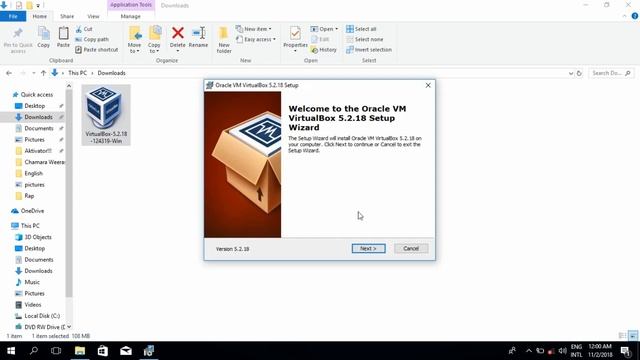Open the Rap folder in sidebar
The height and width of the screenshot is (360, 640).
[29, 196]
